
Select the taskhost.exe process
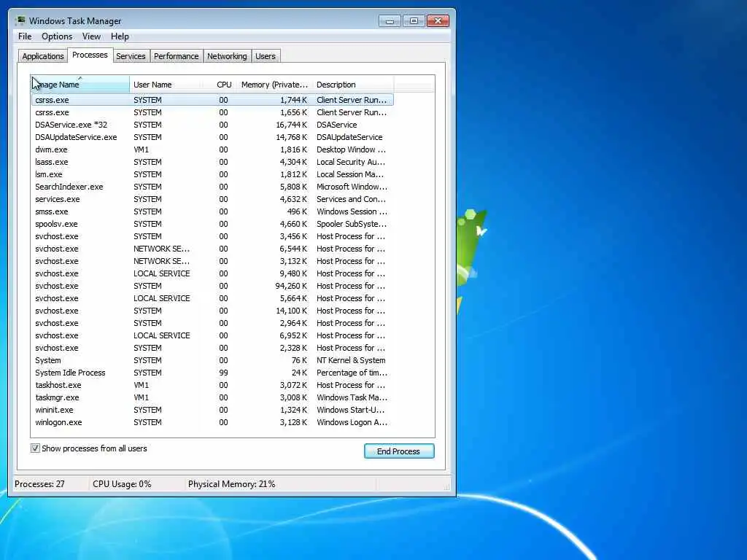[x=212, y=385]
